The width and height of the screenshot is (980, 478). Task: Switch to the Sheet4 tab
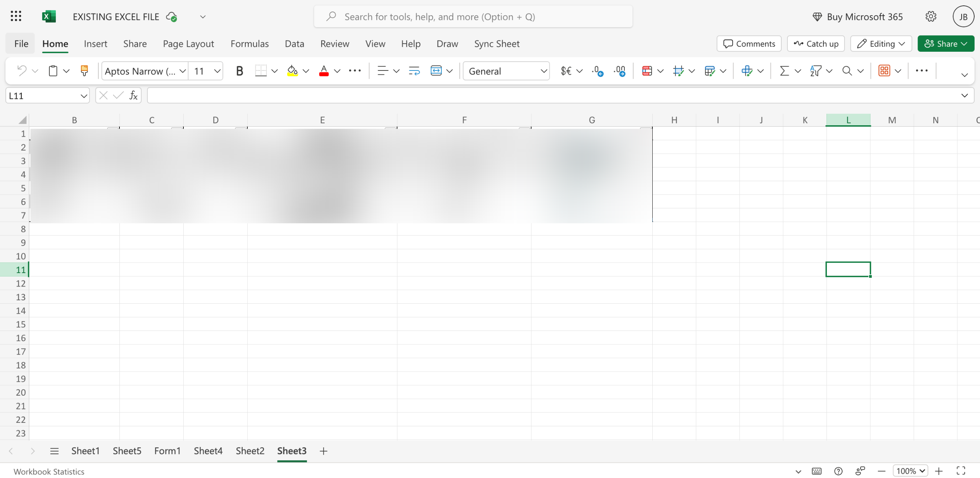[208, 451]
